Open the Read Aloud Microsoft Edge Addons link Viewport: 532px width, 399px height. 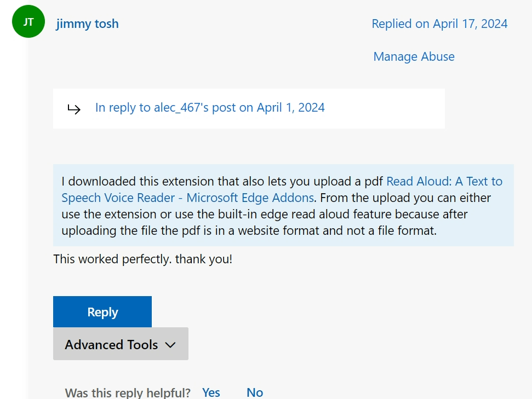(282, 189)
